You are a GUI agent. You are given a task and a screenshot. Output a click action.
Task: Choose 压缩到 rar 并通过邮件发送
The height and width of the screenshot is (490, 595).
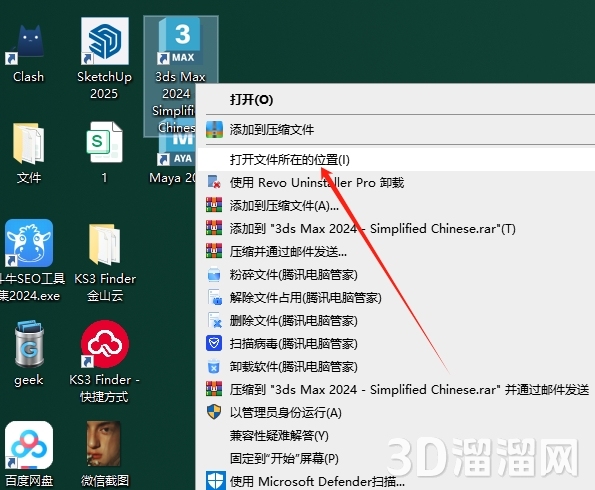click(x=396, y=389)
